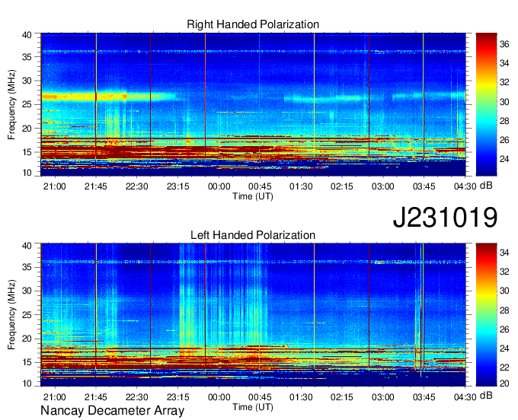The image size is (518, 420).
Task: Select 02:15 time tick on Right Handed plot
Action: pyautogui.click(x=342, y=186)
